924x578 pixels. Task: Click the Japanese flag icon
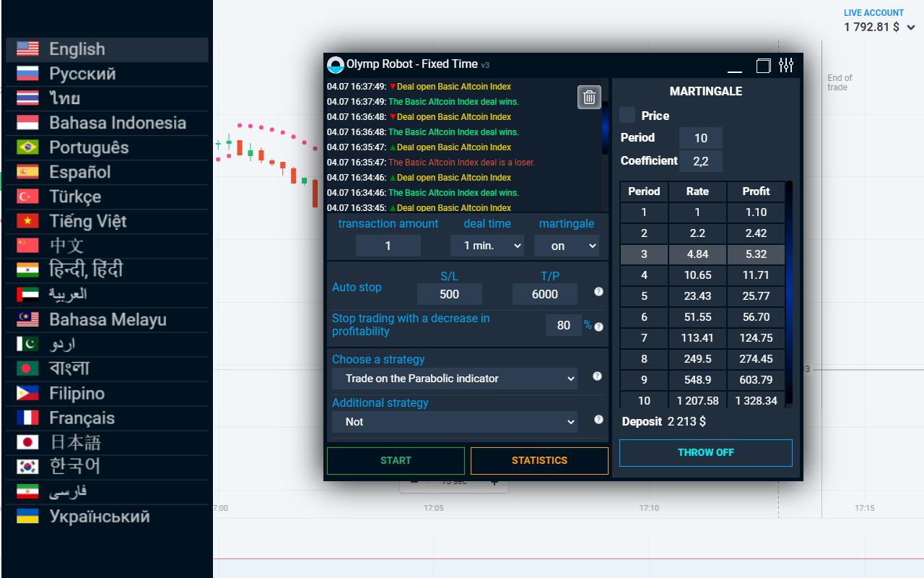point(27,442)
